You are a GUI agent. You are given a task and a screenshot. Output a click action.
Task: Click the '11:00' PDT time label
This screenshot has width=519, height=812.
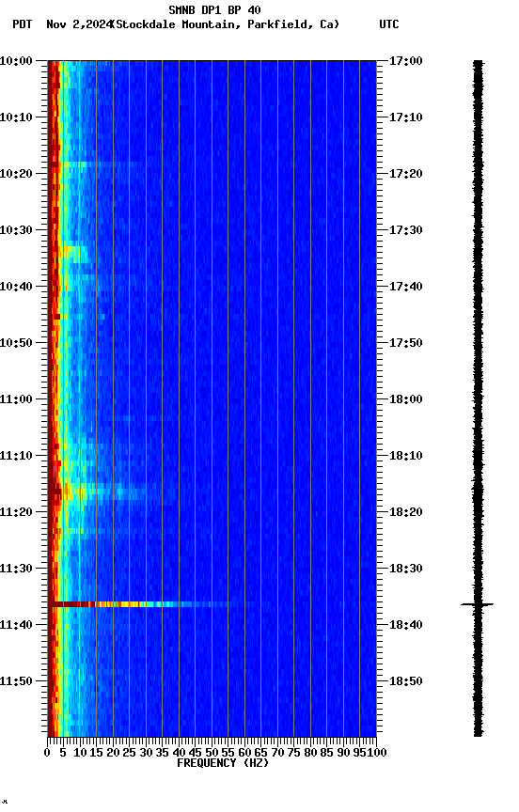[16, 399]
